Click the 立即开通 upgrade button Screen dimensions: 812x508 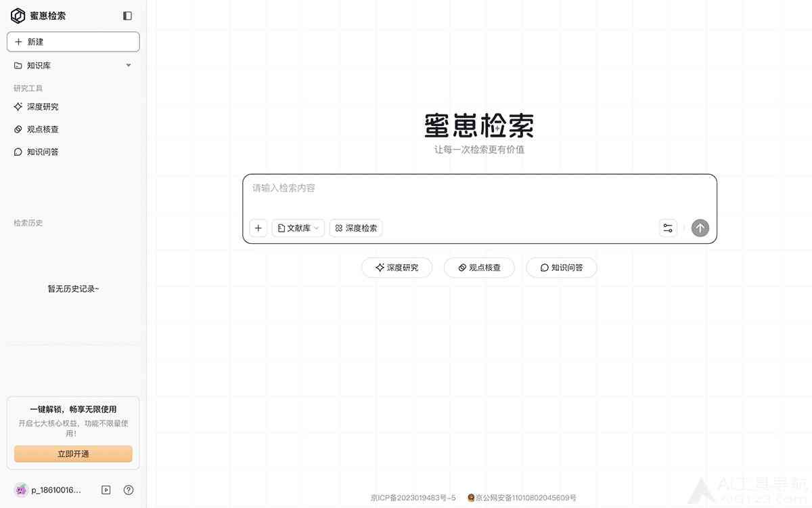pos(73,454)
